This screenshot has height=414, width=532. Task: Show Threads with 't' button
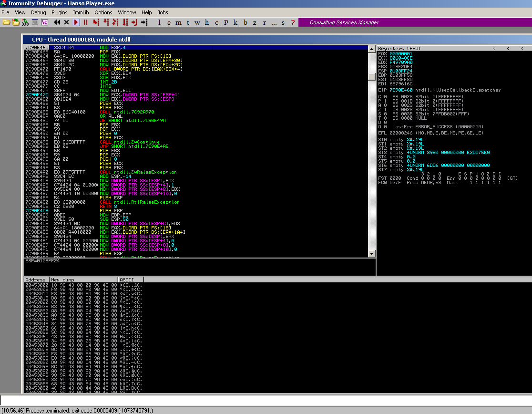188,22
